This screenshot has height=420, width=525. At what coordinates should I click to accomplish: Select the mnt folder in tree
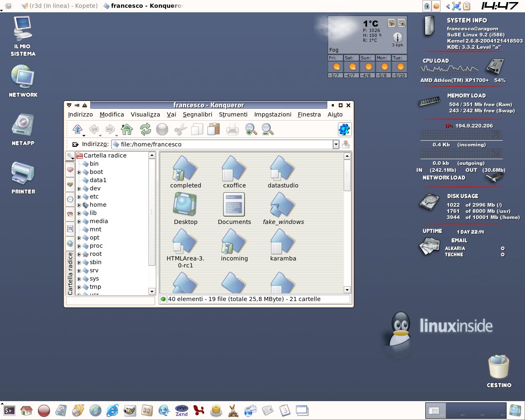(92, 229)
